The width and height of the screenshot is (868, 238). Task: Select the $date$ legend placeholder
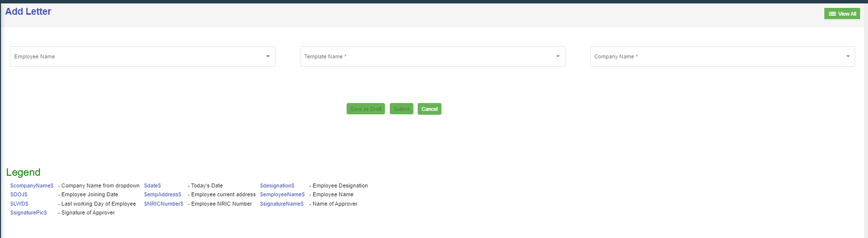click(153, 185)
